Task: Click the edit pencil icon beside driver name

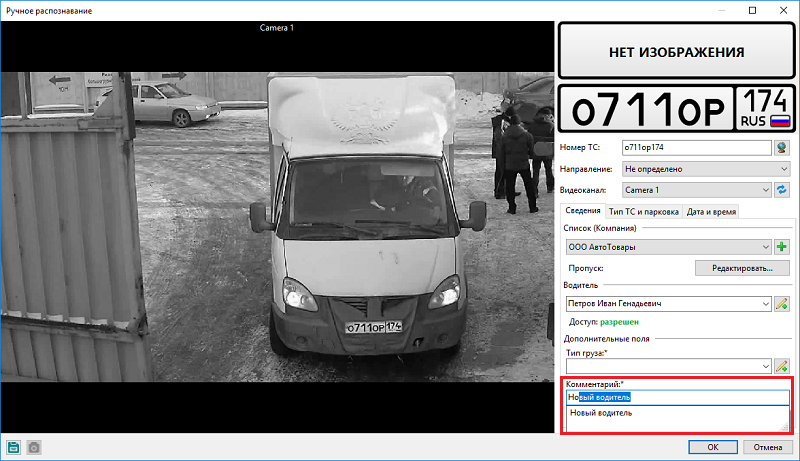Action: point(782,304)
